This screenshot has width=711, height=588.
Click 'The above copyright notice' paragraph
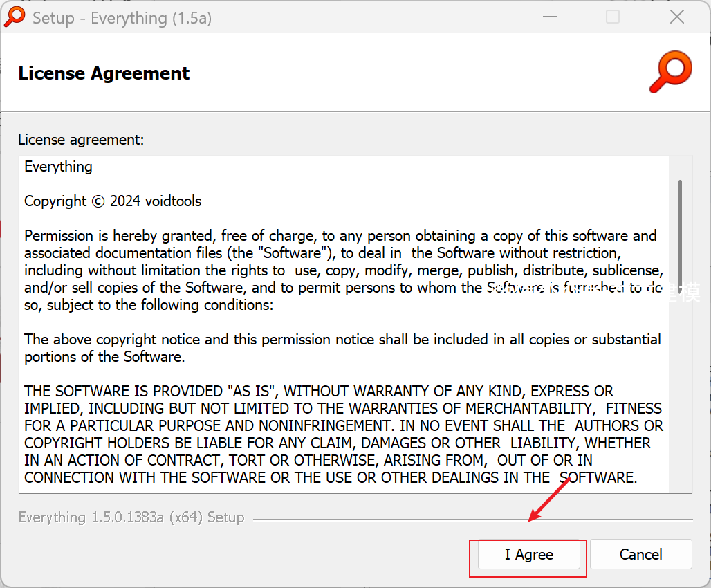point(342,348)
